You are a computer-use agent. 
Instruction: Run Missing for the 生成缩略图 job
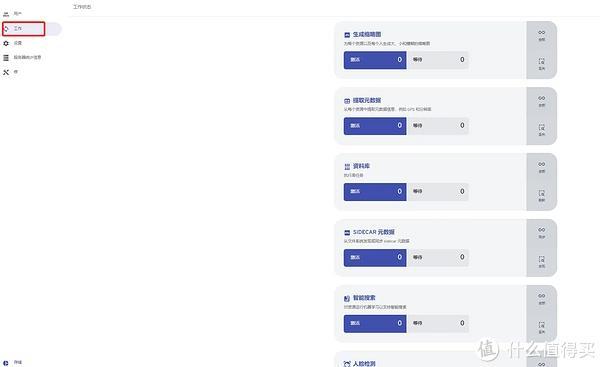click(x=541, y=64)
